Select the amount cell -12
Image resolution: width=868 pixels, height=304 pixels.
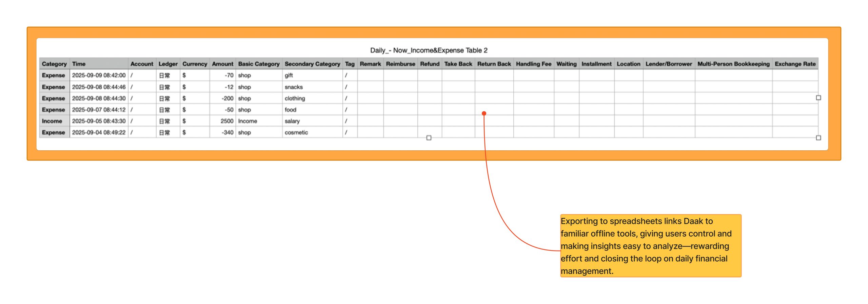coord(222,87)
